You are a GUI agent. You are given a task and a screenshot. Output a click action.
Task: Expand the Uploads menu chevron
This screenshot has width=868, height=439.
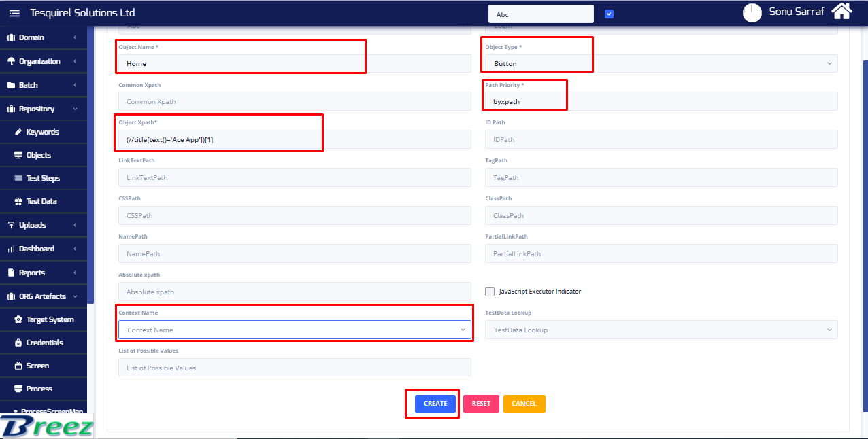click(75, 225)
